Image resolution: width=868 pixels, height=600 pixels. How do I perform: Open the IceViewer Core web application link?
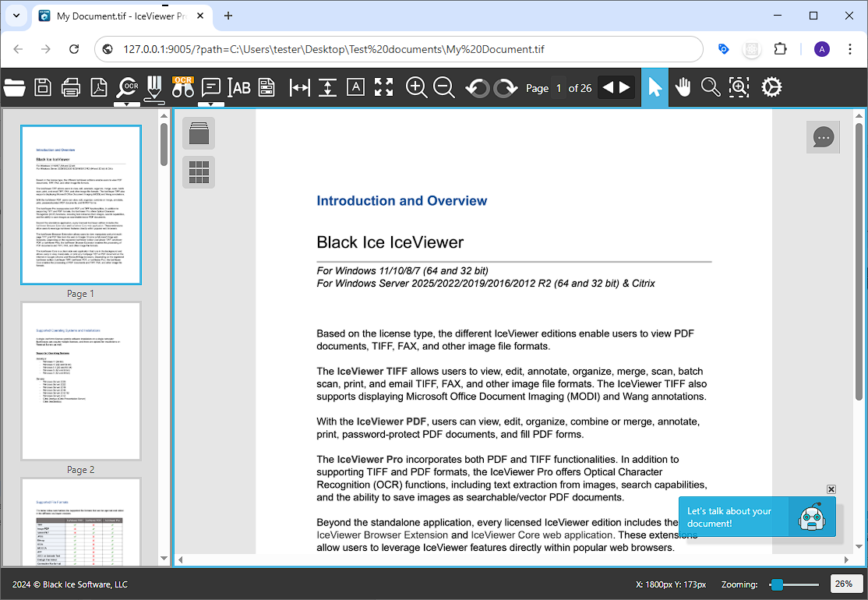(542, 535)
